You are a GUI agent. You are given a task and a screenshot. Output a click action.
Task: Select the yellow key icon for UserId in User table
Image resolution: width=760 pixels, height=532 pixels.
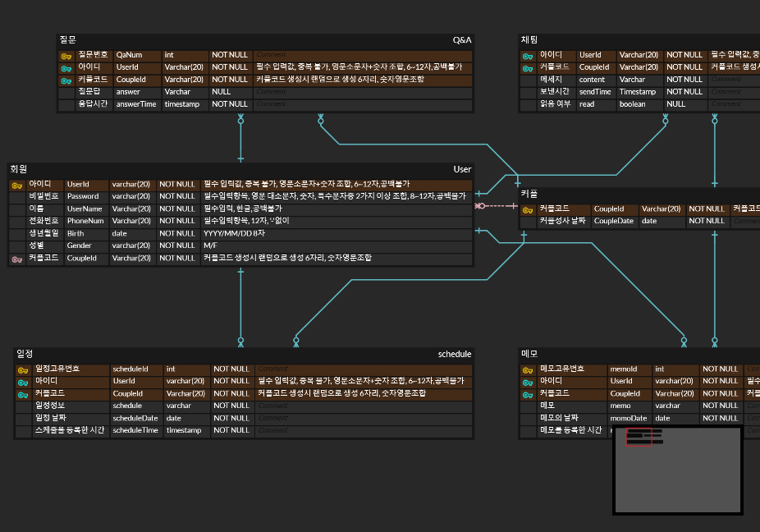click(17, 186)
